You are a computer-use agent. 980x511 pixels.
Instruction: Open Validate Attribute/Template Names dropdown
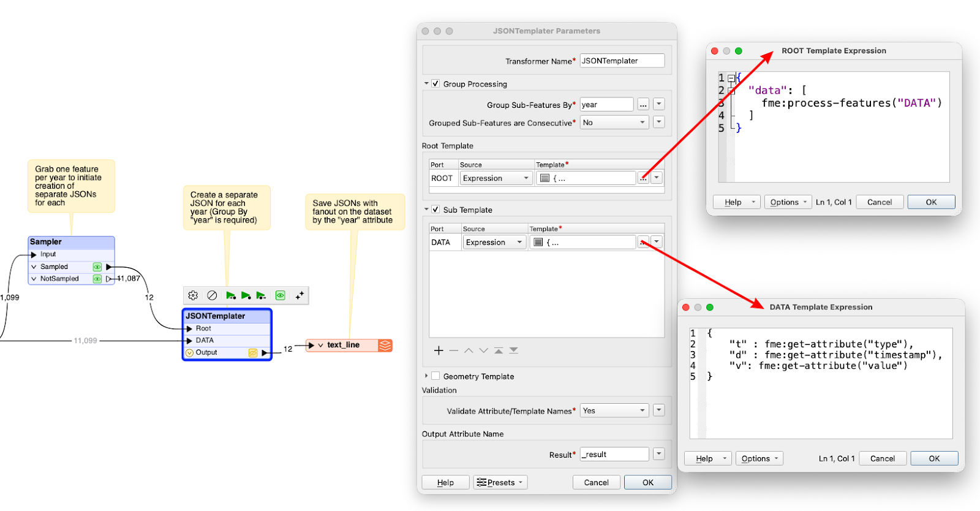[614, 411]
